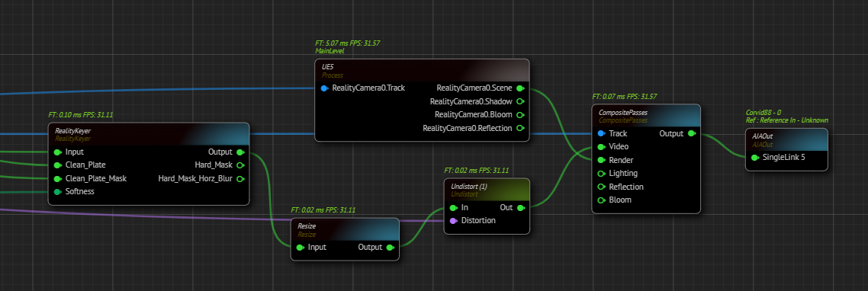The width and height of the screenshot is (868, 291).
Task: Click the RealityCamera0.Scene output pin
Action: pyautogui.click(x=519, y=88)
